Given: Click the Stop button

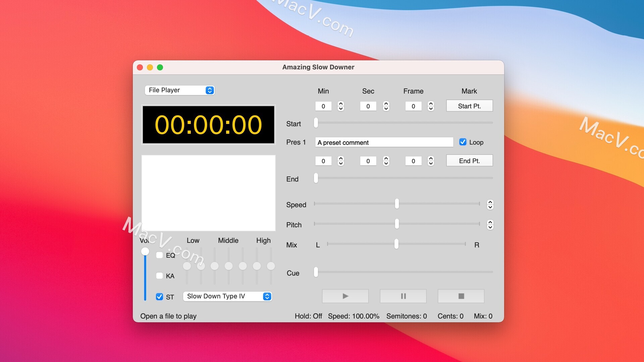Looking at the screenshot, I should [461, 296].
